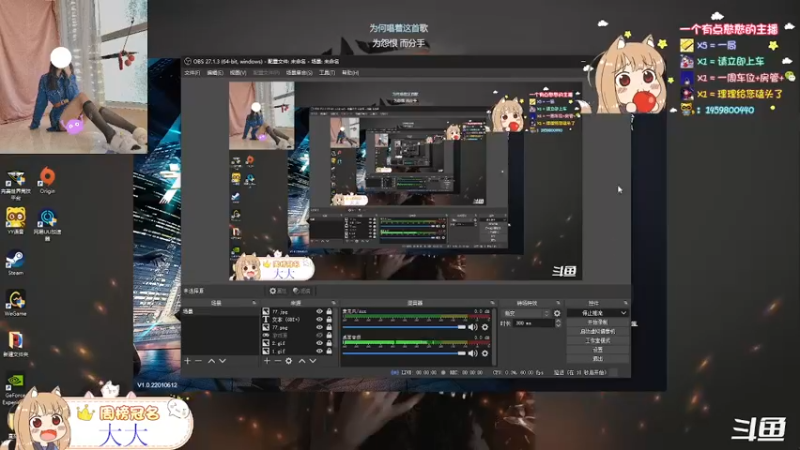Open the 文件(F) menu in OBS
This screenshot has width=800, height=450.
coord(192,73)
